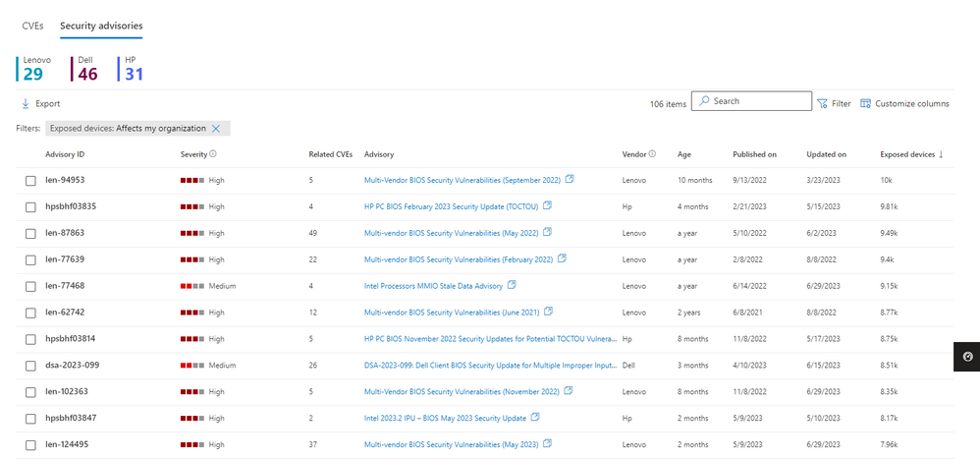Open external link icon for len-94953 advisory

click(570, 179)
